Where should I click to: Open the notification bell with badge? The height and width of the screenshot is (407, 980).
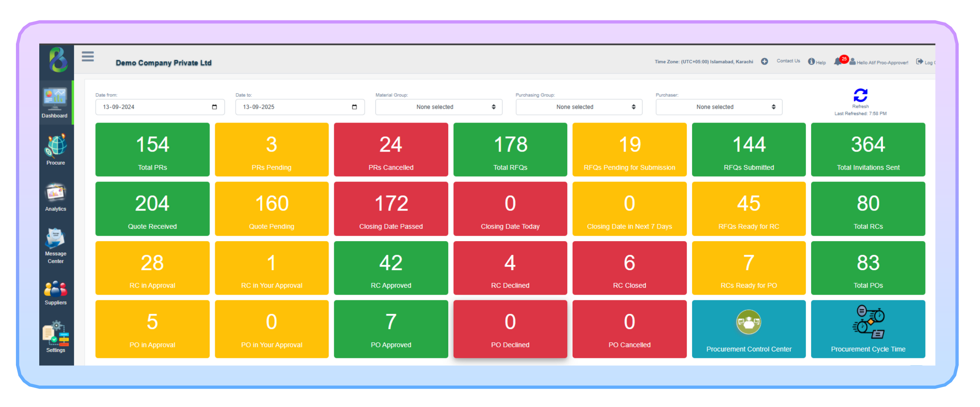click(838, 62)
